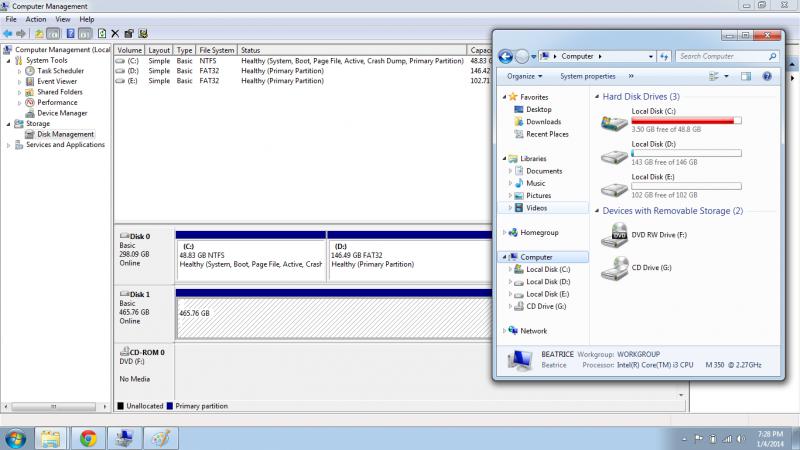This screenshot has height=450, width=800.
Task: Select the Shared Folders icon
Action: click(x=30, y=92)
